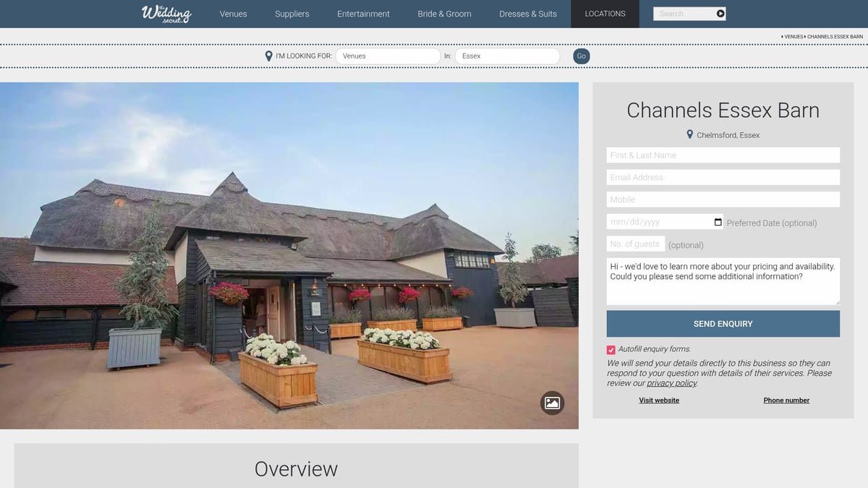Click the main barn venue photo
The width and height of the screenshot is (868, 488).
[289, 255]
